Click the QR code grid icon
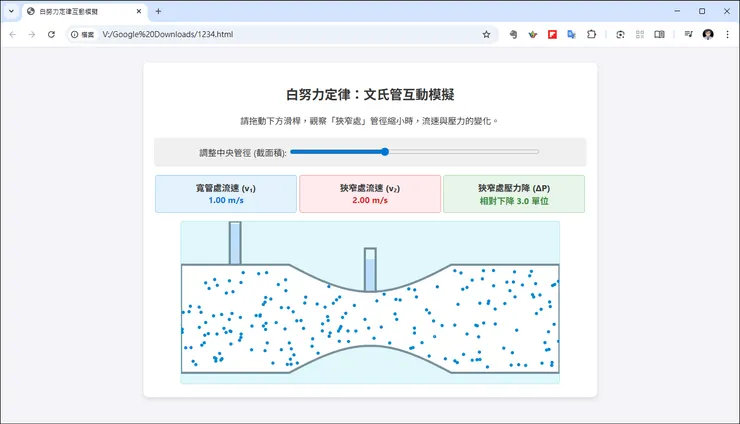The width and height of the screenshot is (740, 424). (x=640, y=34)
